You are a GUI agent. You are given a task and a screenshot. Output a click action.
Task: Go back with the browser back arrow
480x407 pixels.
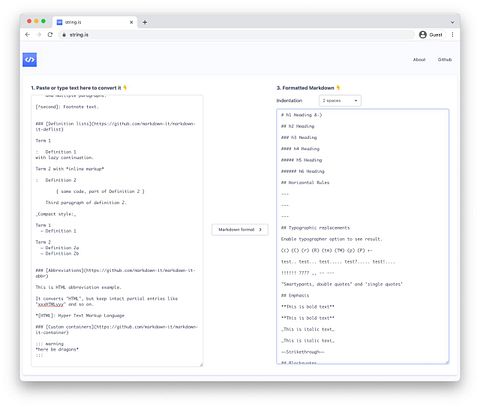(x=28, y=35)
